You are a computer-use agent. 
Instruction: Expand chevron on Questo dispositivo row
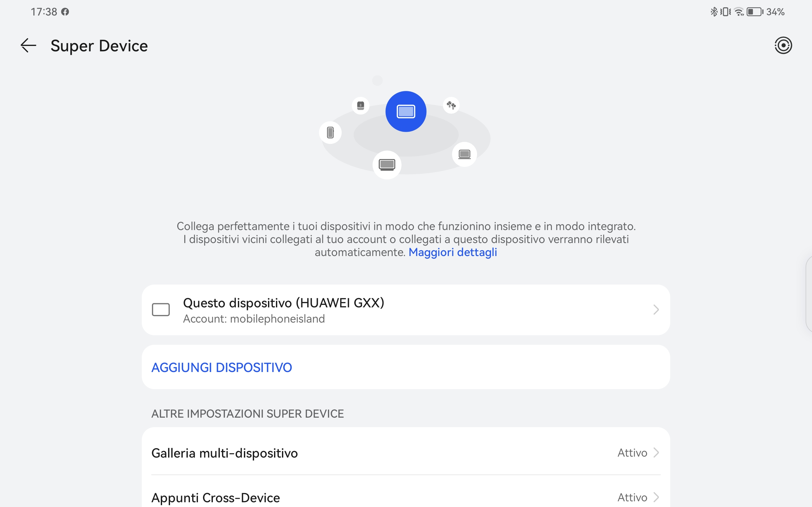656,310
